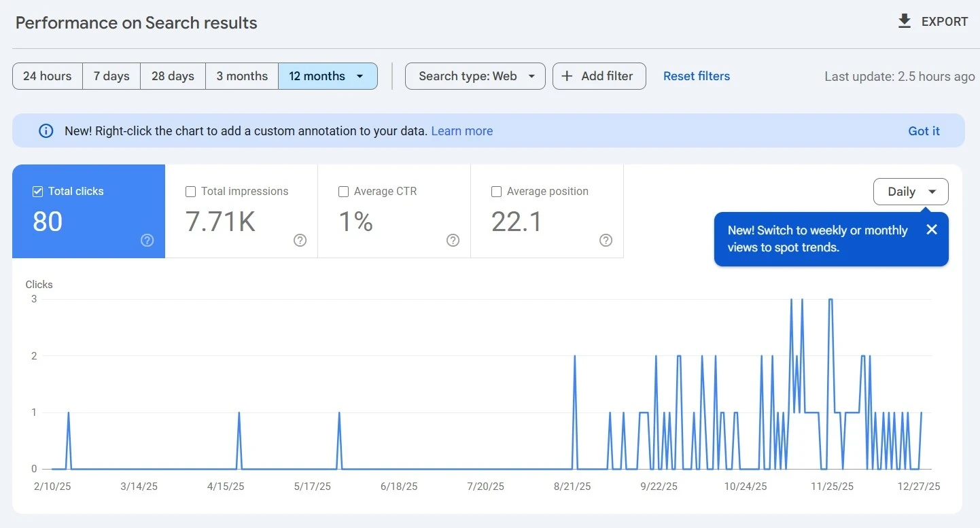
Task: Click help icon on Total impressions card
Action: pyautogui.click(x=300, y=240)
